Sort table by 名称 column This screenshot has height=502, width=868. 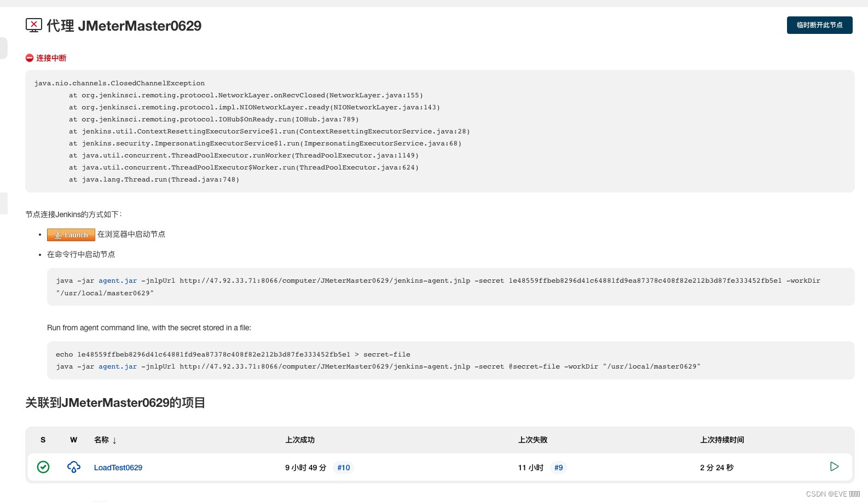105,440
